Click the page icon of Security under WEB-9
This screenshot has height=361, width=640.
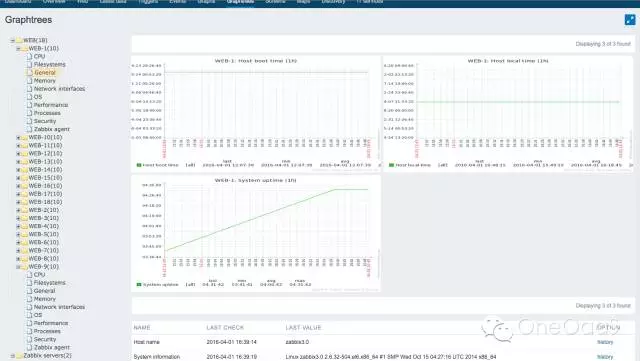[x=29, y=339]
